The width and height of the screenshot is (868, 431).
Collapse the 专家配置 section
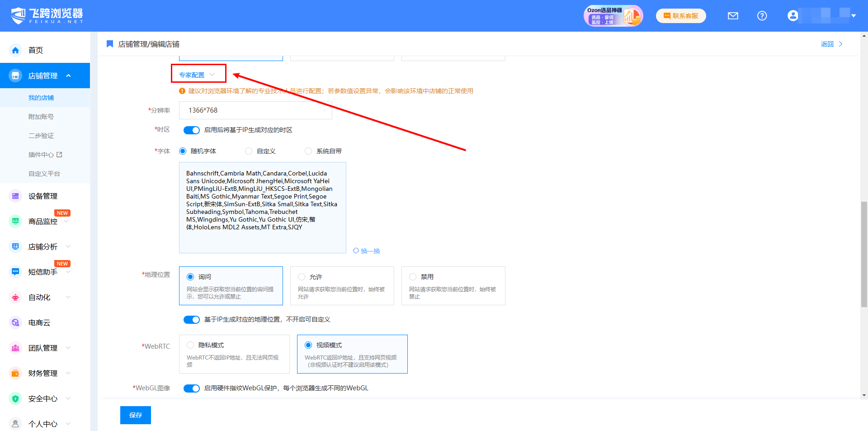[197, 75]
